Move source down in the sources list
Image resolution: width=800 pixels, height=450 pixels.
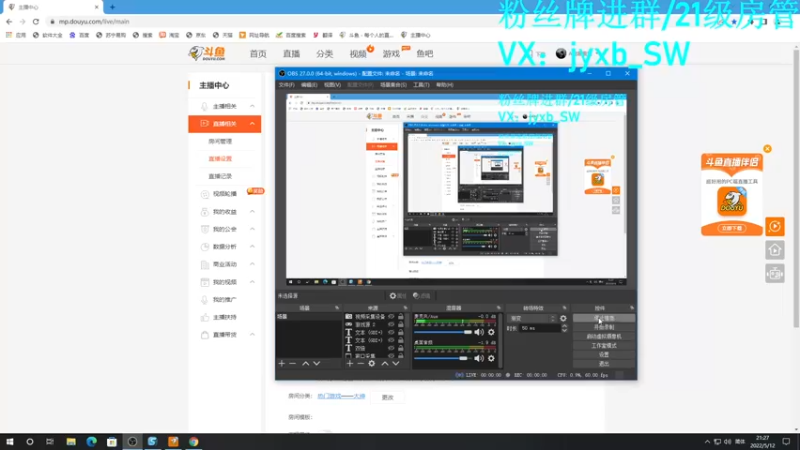pos(395,363)
